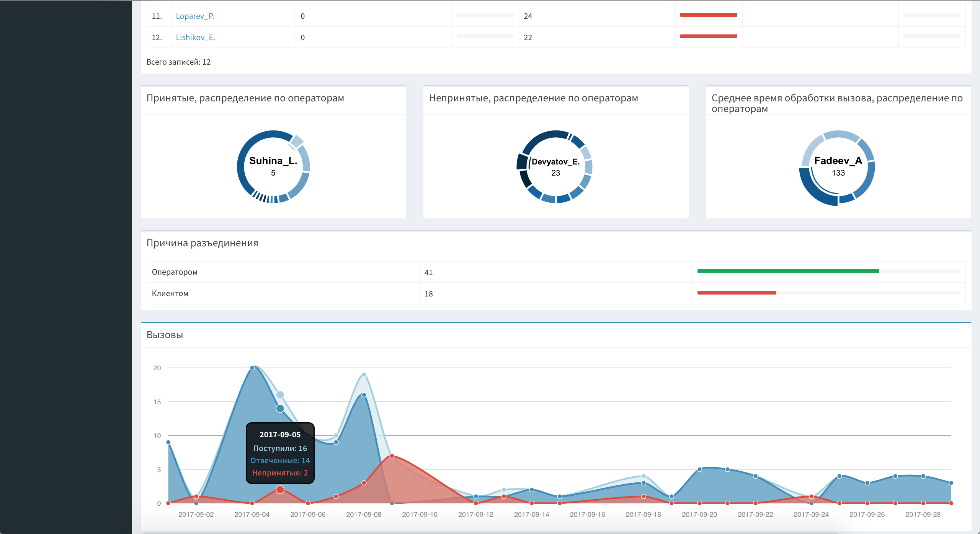
Task: Click 'Всего записей: 12' text
Action: coord(178,62)
